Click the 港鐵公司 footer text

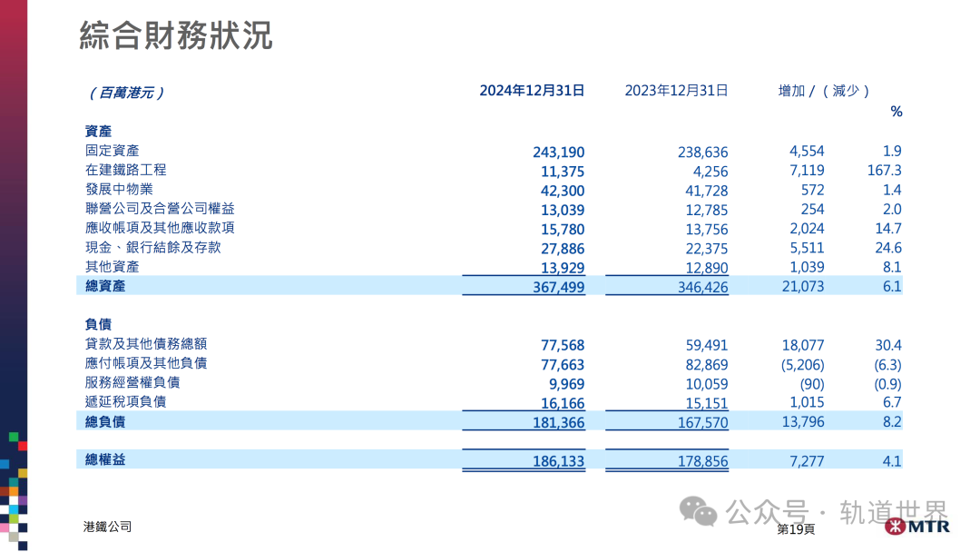coord(107,527)
